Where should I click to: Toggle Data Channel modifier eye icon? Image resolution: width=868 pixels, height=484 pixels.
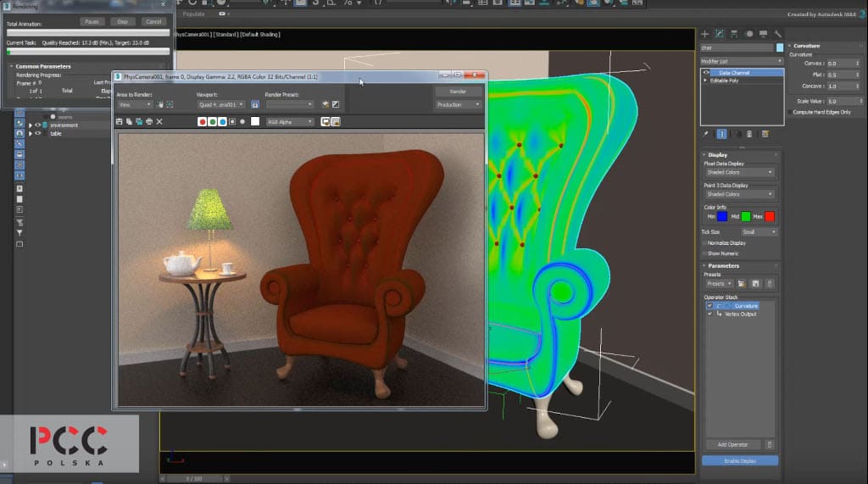click(x=706, y=73)
